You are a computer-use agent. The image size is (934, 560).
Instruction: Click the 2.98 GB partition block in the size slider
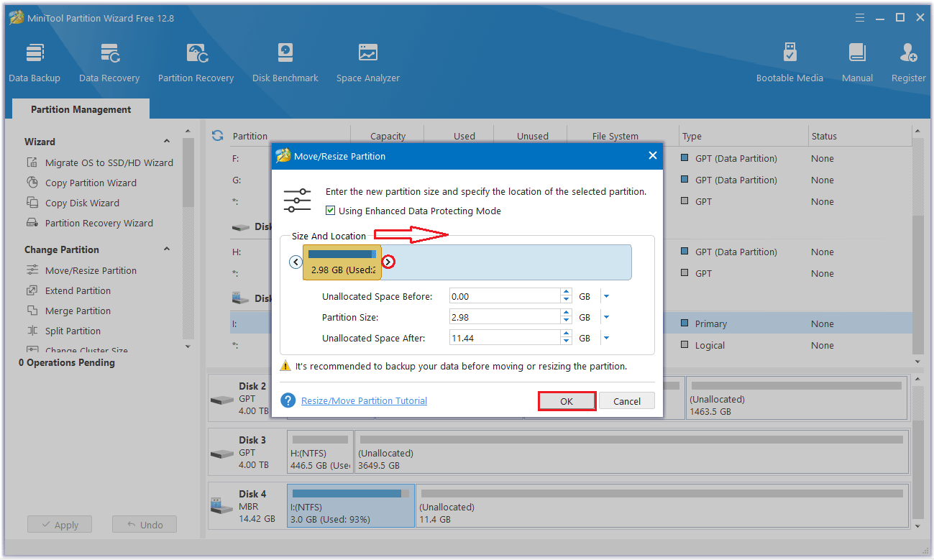pyautogui.click(x=342, y=262)
